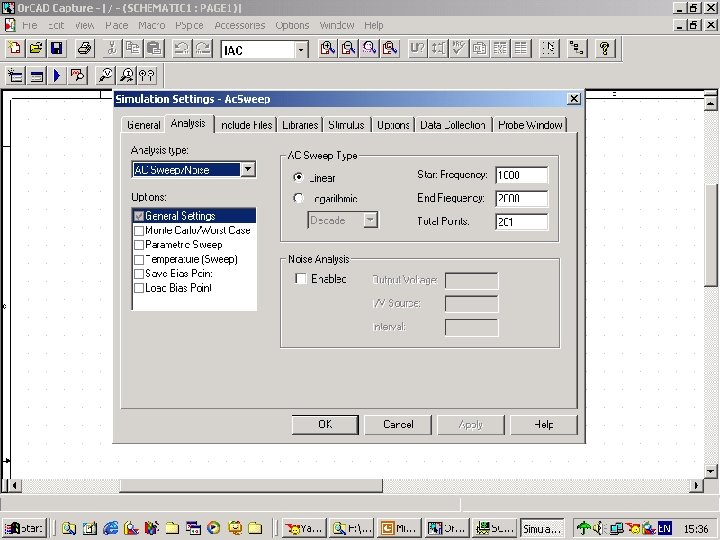Screen dimensions: 720x540
Task: Click the Edit Simulation Settings icon
Action: [36, 75]
